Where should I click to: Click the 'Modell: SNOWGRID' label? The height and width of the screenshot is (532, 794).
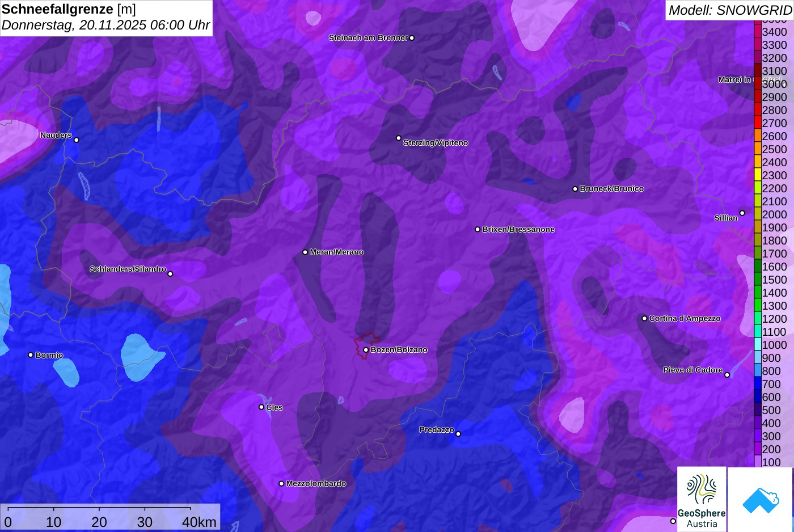point(730,10)
